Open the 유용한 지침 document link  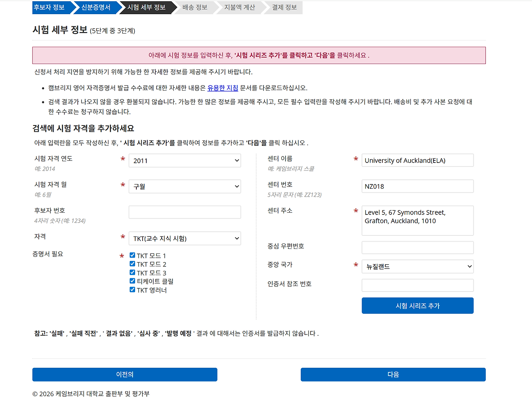click(x=223, y=88)
